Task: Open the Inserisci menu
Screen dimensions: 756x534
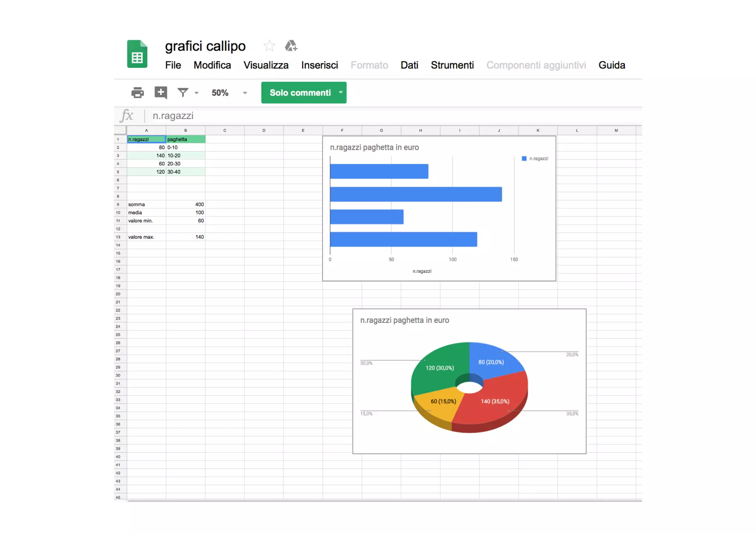Action: (x=320, y=65)
